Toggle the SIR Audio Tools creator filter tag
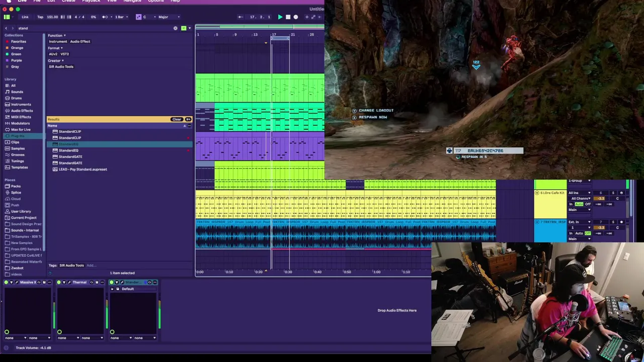Viewport: 644px width, 362px height. [x=61, y=66]
